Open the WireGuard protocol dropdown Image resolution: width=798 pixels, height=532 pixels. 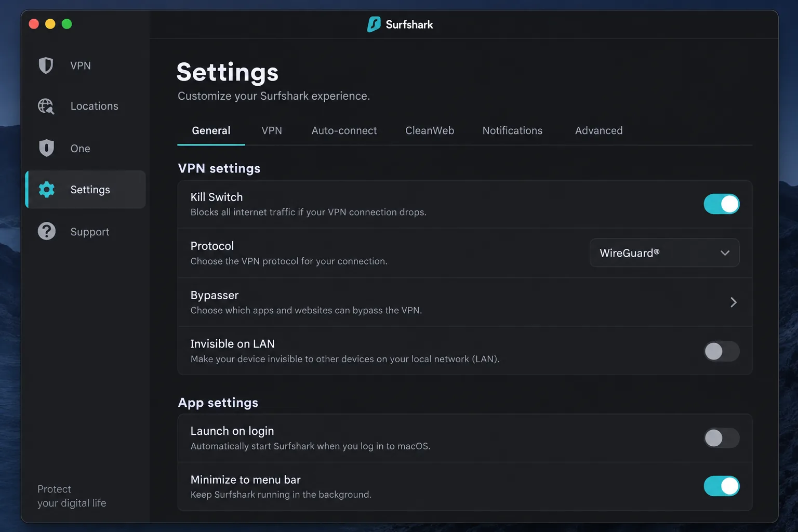(x=664, y=253)
